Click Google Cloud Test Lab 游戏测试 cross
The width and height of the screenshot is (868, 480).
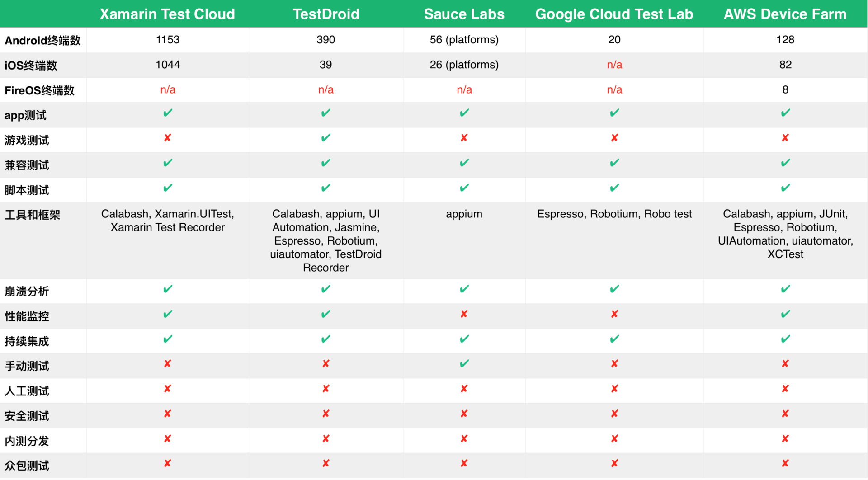[614, 138]
